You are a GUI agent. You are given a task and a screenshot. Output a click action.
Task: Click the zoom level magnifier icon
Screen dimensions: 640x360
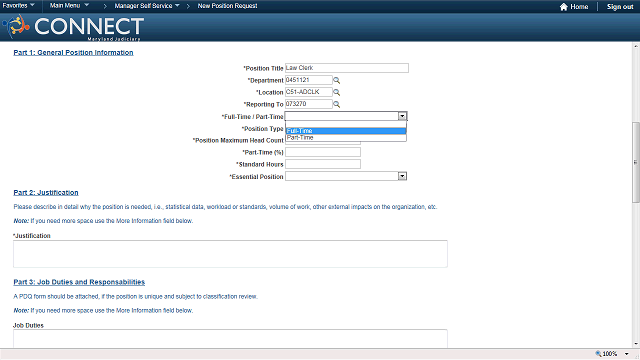click(x=598, y=354)
